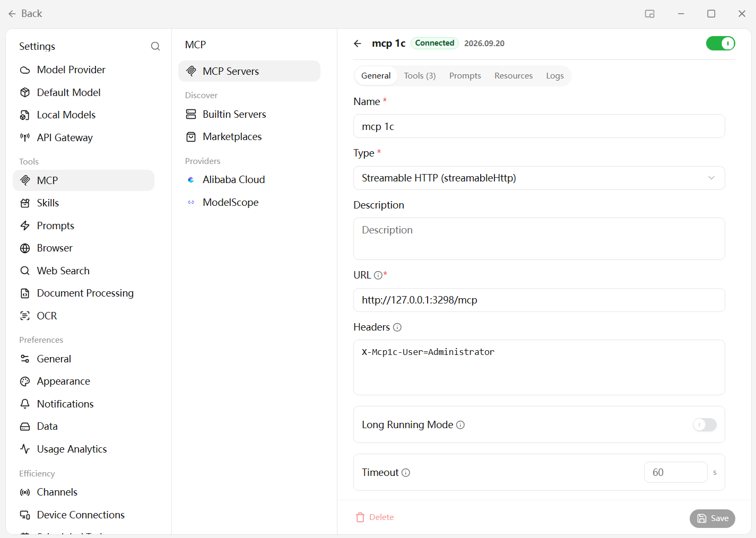Image resolution: width=756 pixels, height=538 pixels.
Task: Open the Resources tab
Action: tap(514, 76)
